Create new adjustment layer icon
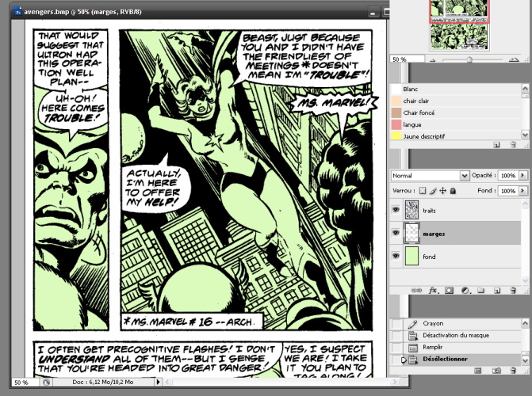Viewport: 532px width, 396px height. pos(465,290)
